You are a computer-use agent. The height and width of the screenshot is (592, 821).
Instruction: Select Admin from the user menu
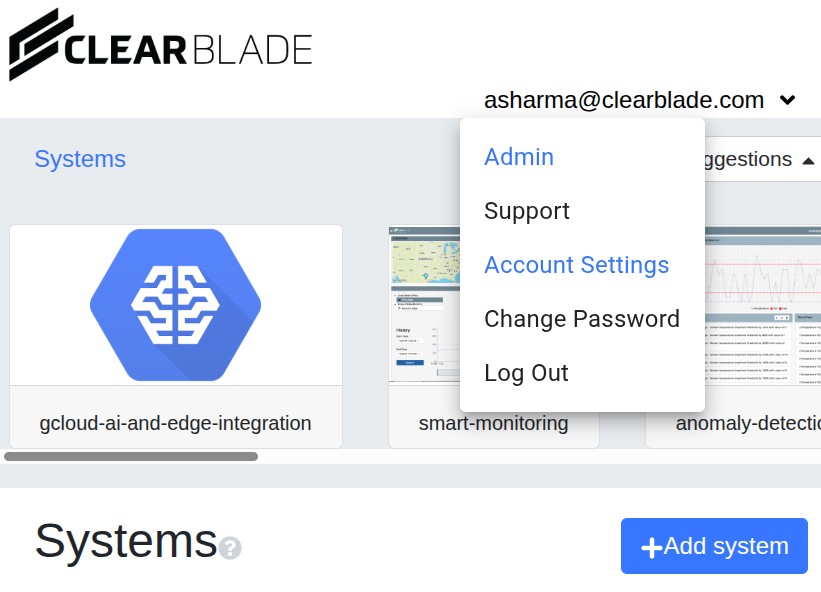(x=519, y=157)
